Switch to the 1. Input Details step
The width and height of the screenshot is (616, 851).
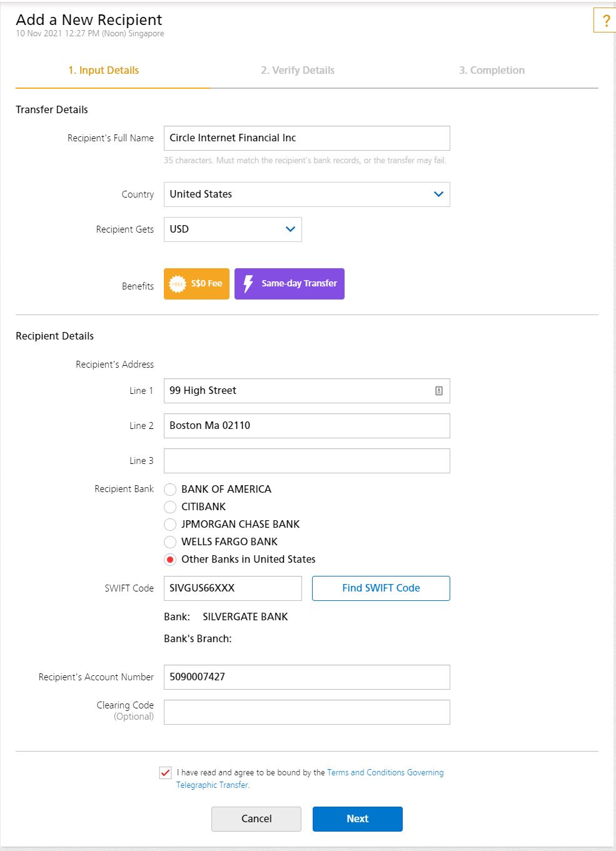click(x=104, y=71)
